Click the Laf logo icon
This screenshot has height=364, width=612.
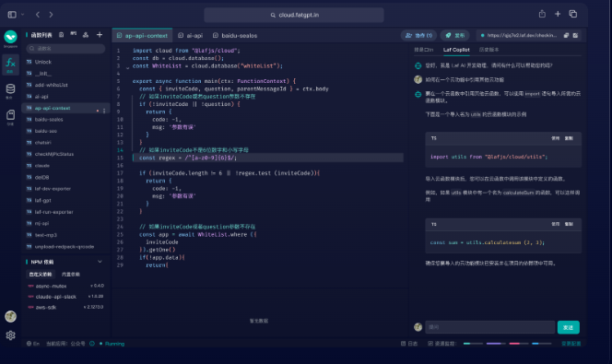[x=10, y=37]
